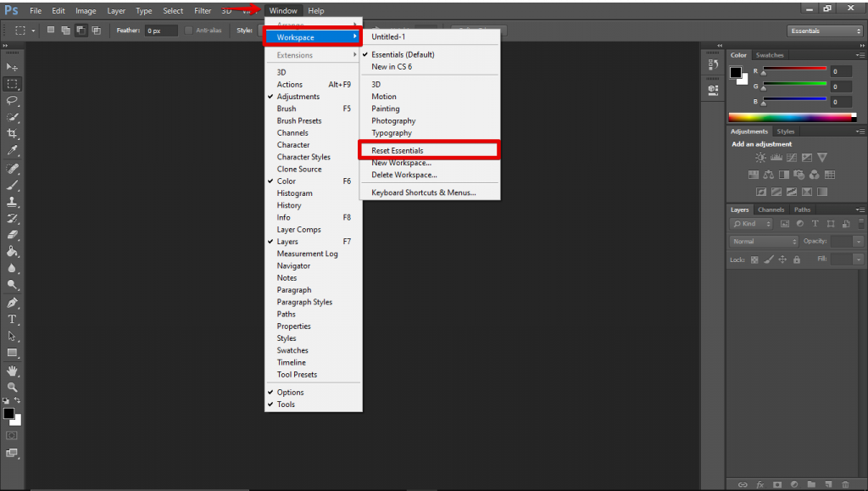Activate the Pen tool
Image resolution: width=868 pixels, height=491 pixels.
click(13, 303)
